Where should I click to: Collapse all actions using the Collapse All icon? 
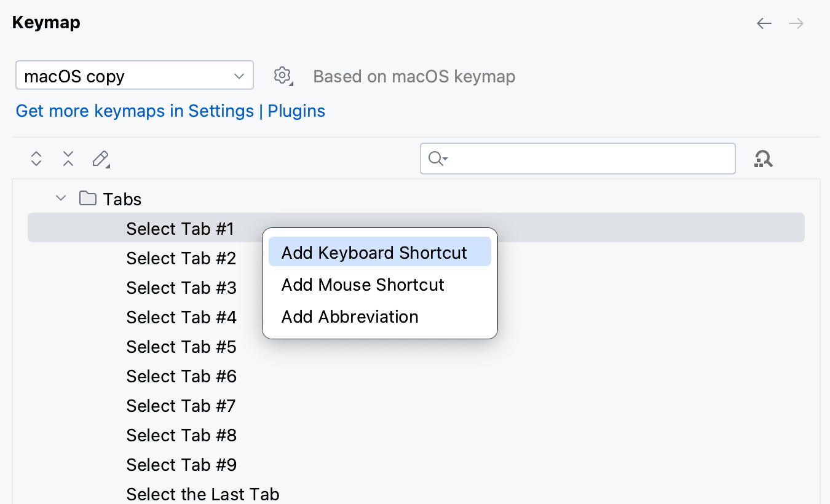68,159
